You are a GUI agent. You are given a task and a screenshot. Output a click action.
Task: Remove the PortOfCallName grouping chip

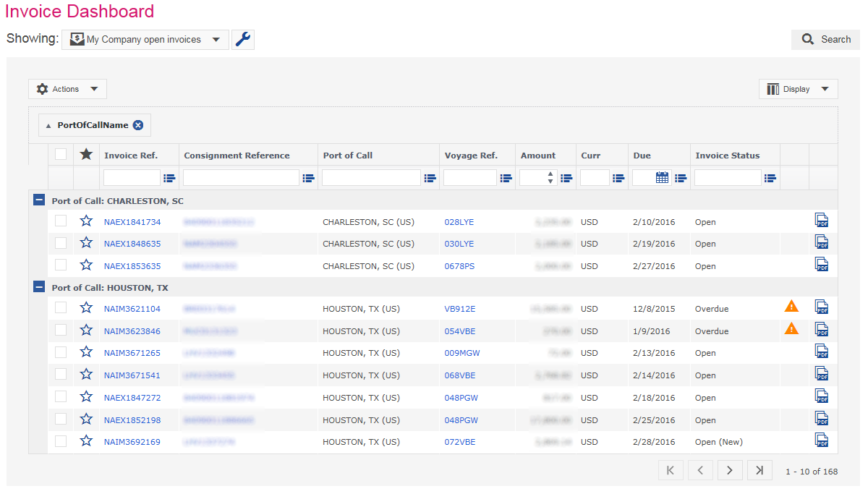(x=138, y=124)
